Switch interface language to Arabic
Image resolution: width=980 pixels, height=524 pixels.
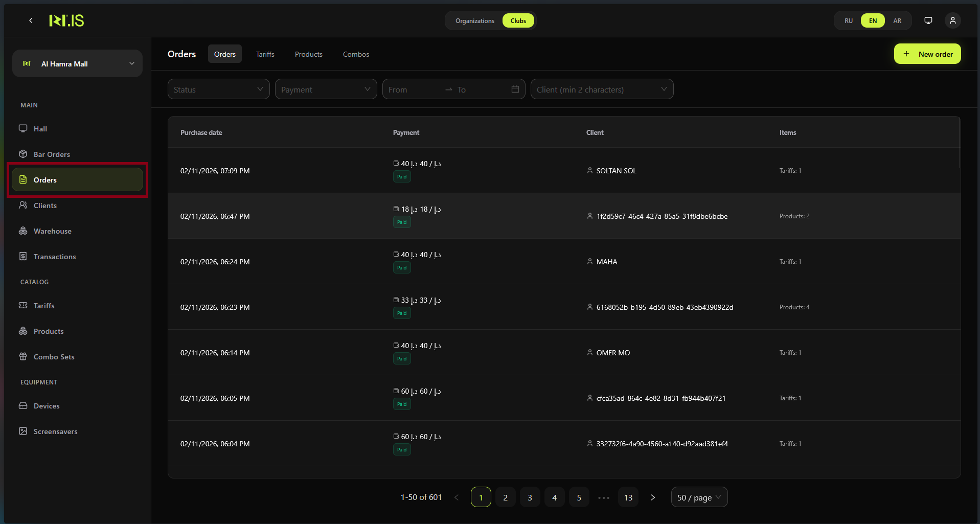pos(897,20)
